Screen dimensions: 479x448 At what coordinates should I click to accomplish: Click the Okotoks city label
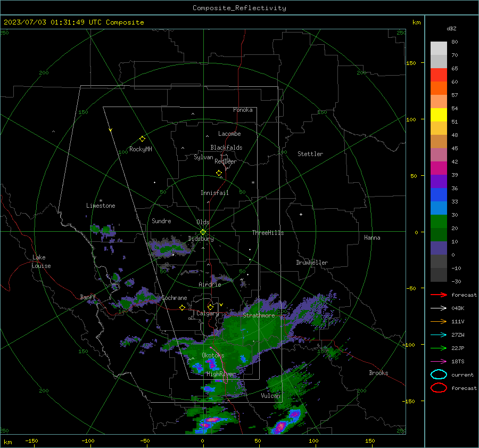[213, 355]
